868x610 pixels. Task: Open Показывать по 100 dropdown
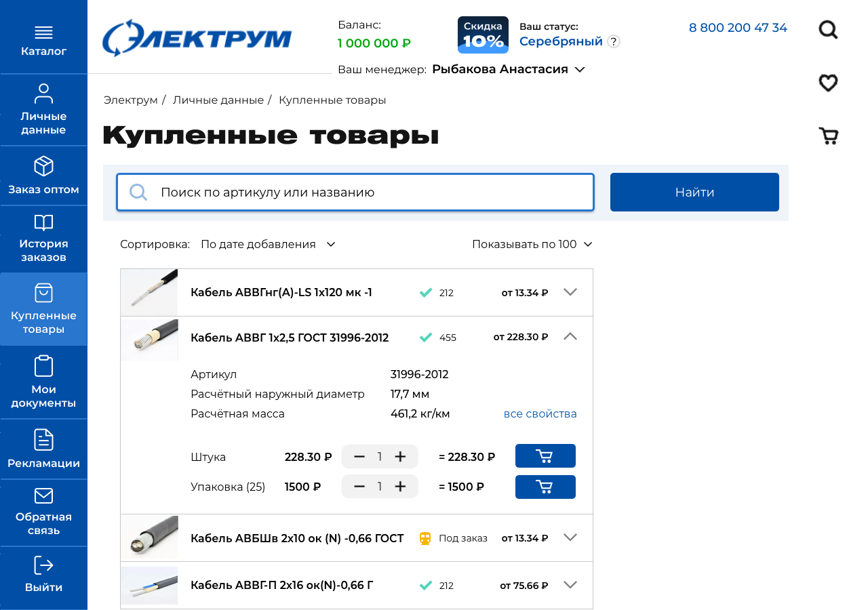coord(532,245)
